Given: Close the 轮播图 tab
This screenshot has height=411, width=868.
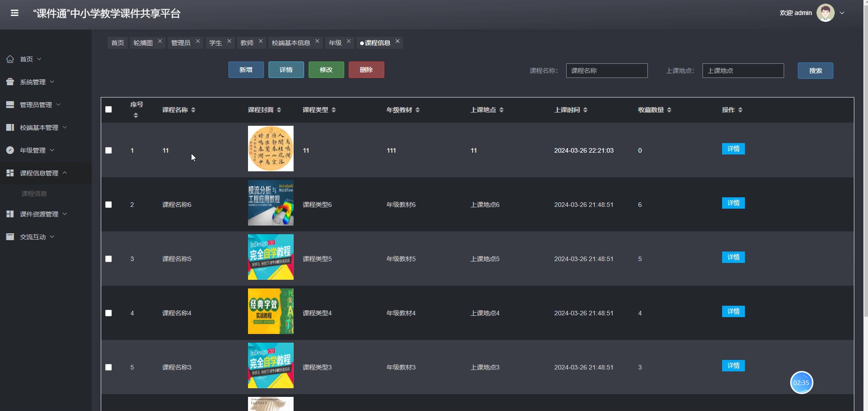Looking at the screenshot, I should click(x=160, y=41).
